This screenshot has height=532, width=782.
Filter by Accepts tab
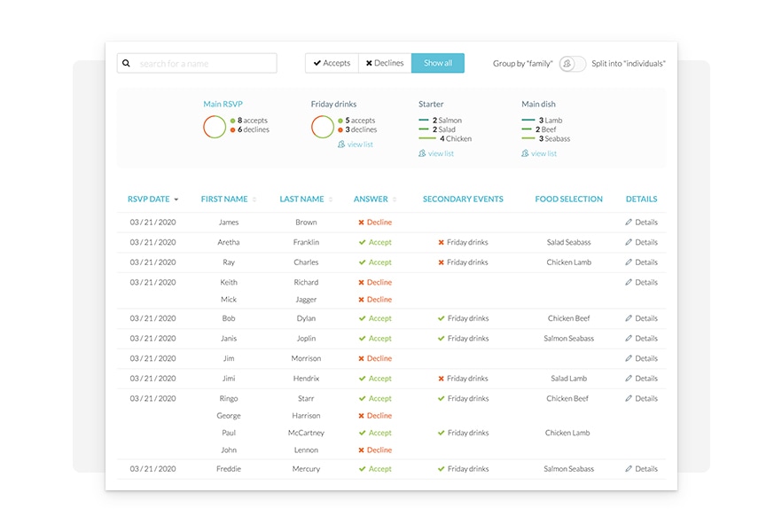[x=332, y=63]
